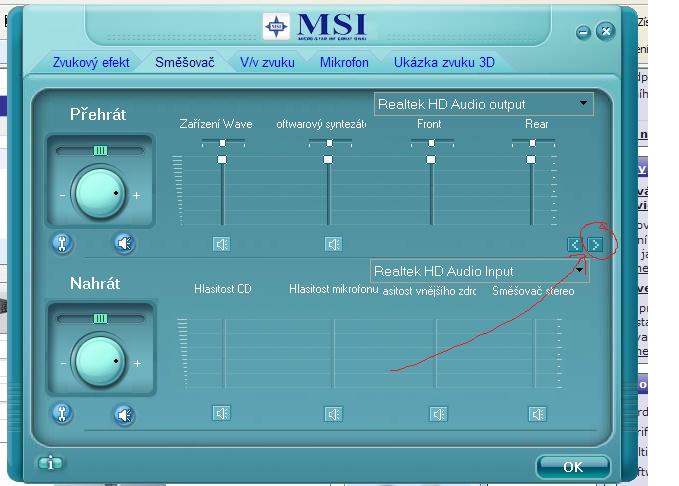Minimize the MSI audio manager window
Image resolution: width=679 pixels, height=486 pixels.
(x=584, y=32)
